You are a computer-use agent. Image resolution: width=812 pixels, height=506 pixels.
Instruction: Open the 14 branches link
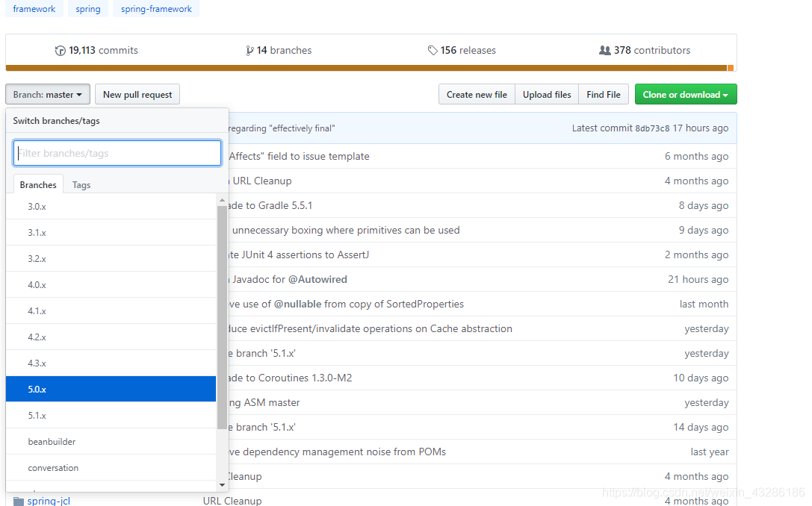279,51
